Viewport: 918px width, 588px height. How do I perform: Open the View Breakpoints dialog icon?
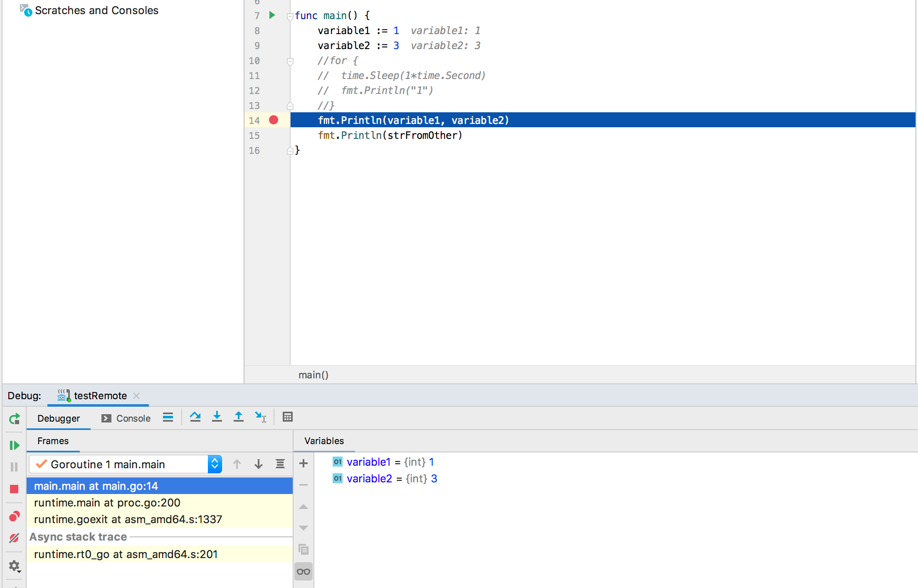(x=14, y=516)
